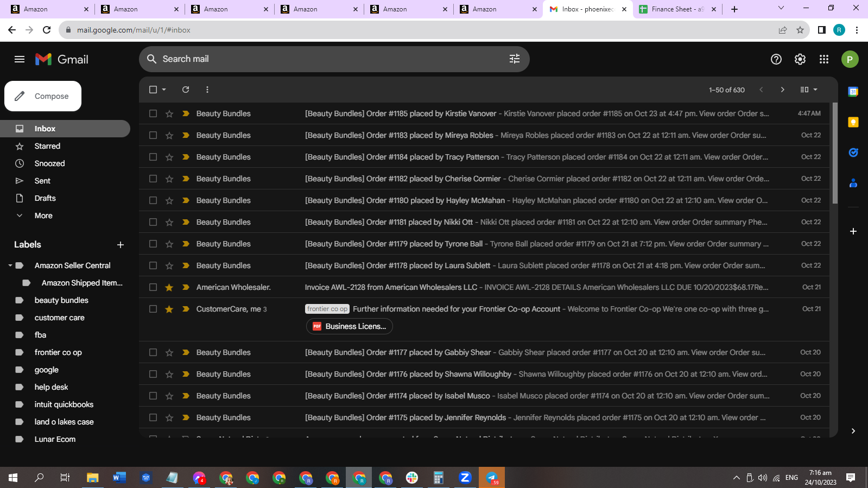Toggle the importance marker on Order #1182 email
Screen dimensions: 868x488
[186, 179]
